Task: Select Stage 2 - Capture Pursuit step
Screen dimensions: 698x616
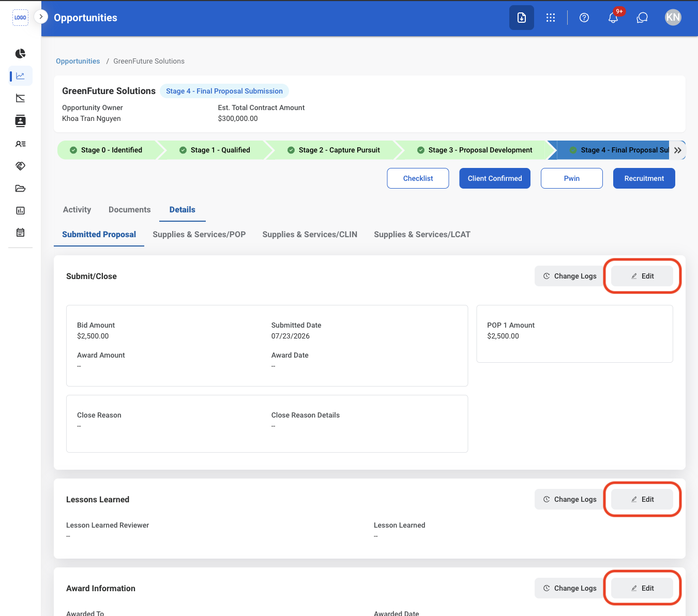Action: point(333,150)
